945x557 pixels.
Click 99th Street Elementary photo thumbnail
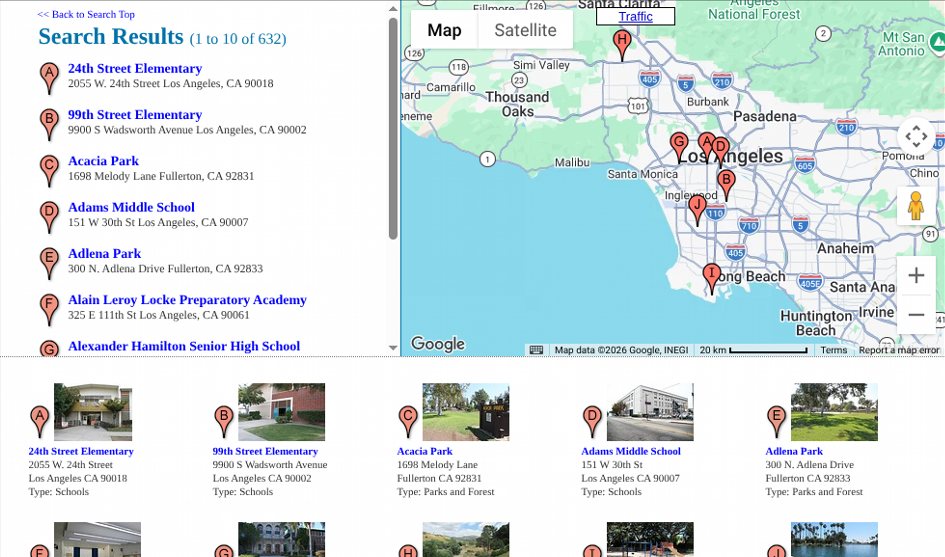281,412
